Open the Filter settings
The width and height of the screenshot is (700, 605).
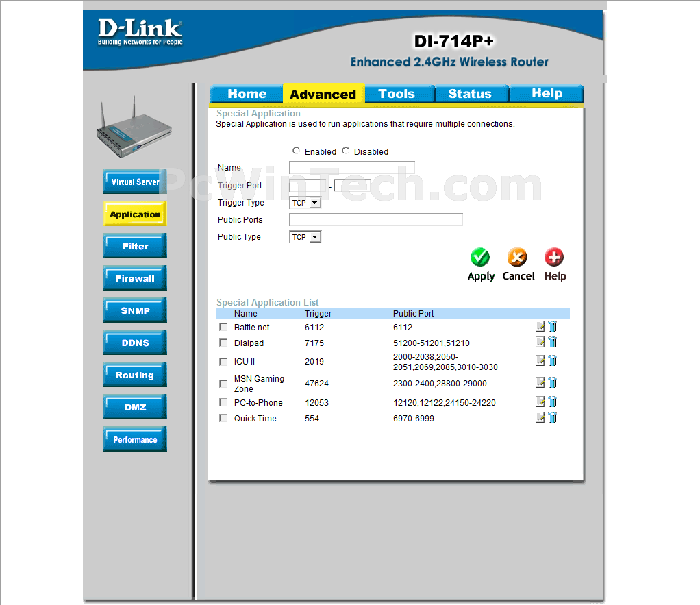(135, 245)
